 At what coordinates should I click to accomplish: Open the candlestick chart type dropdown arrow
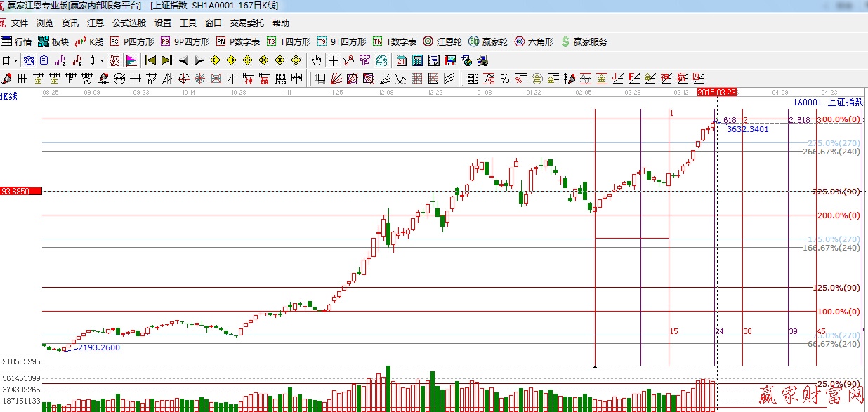pos(102,60)
